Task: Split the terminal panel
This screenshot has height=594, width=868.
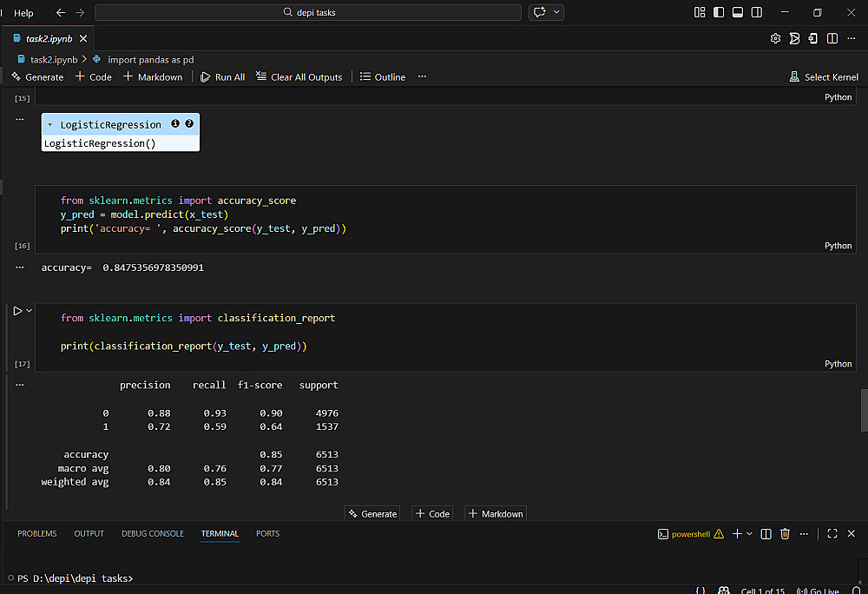Action: (767, 534)
